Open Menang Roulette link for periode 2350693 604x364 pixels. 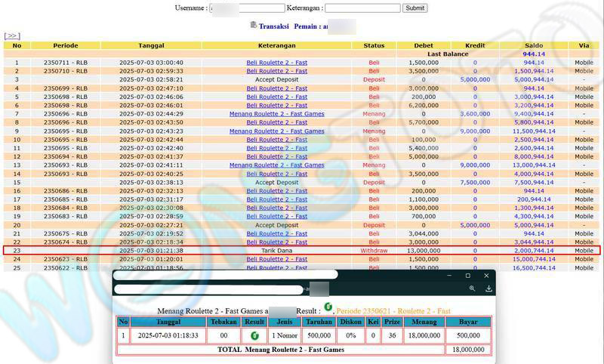click(x=276, y=165)
